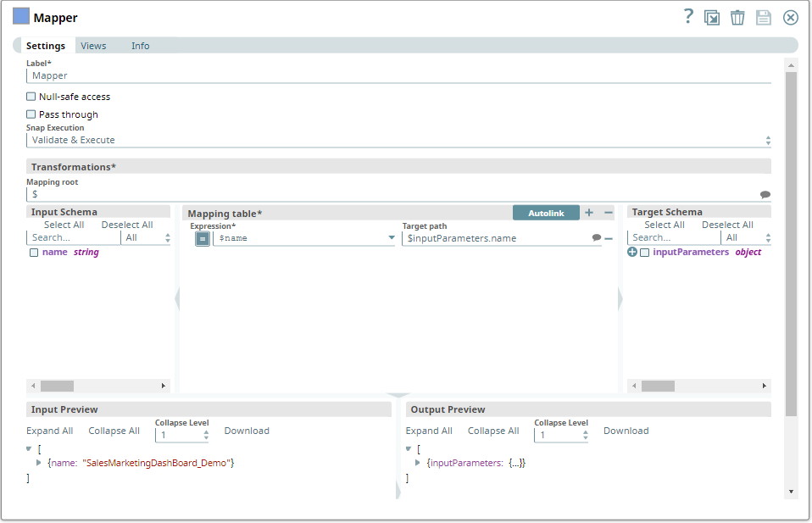Click the export/popout snap icon
Screen dimensions: 812x523
pyautogui.click(x=712, y=18)
